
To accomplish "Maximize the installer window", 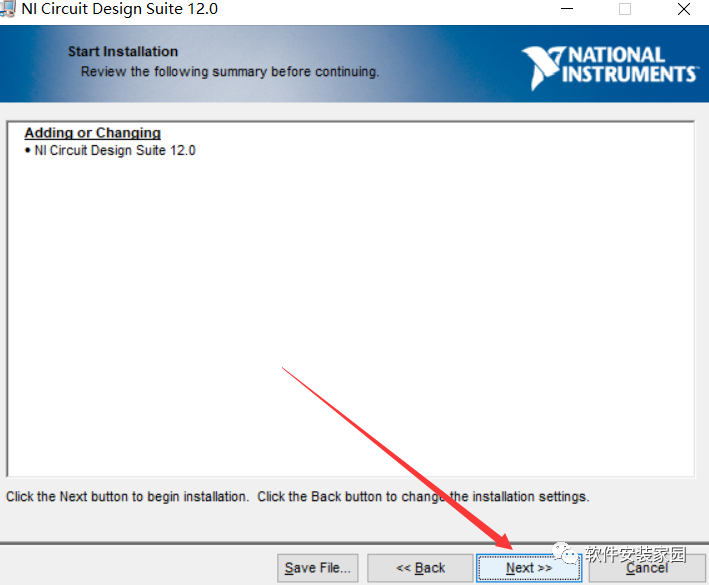I will tap(625, 10).
